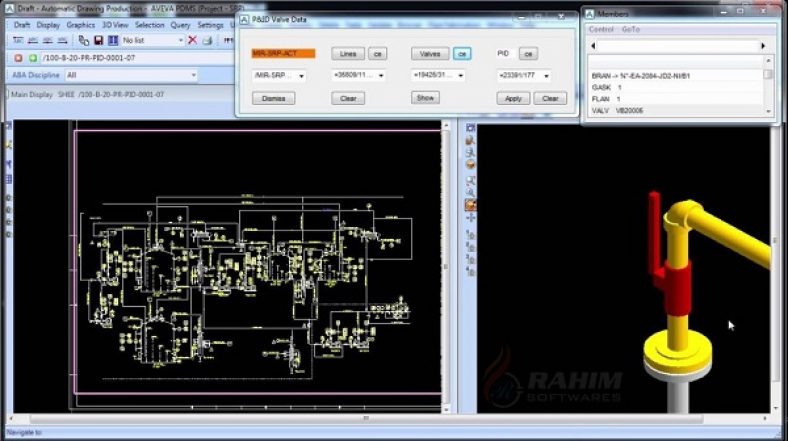Click the red X delete icon in toolbar
The height and width of the screenshot is (441, 788).
(x=192, y=40)
